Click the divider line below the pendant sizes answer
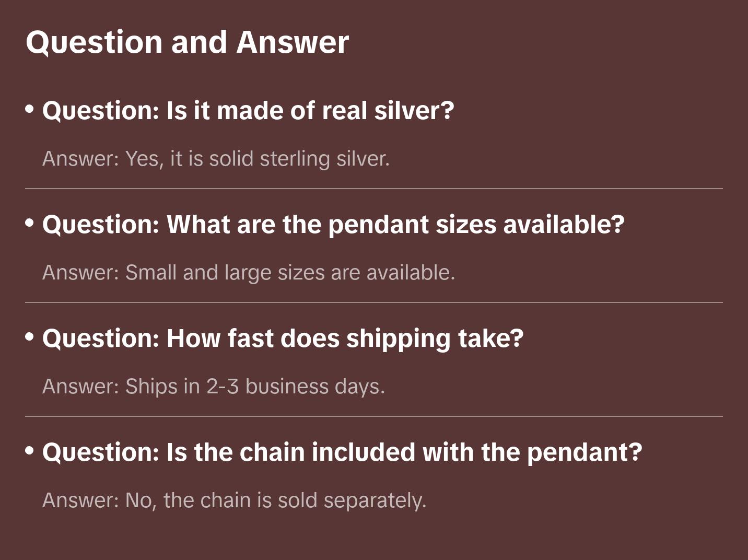This screenshot has height=560, width=748. tap(374, 302)
